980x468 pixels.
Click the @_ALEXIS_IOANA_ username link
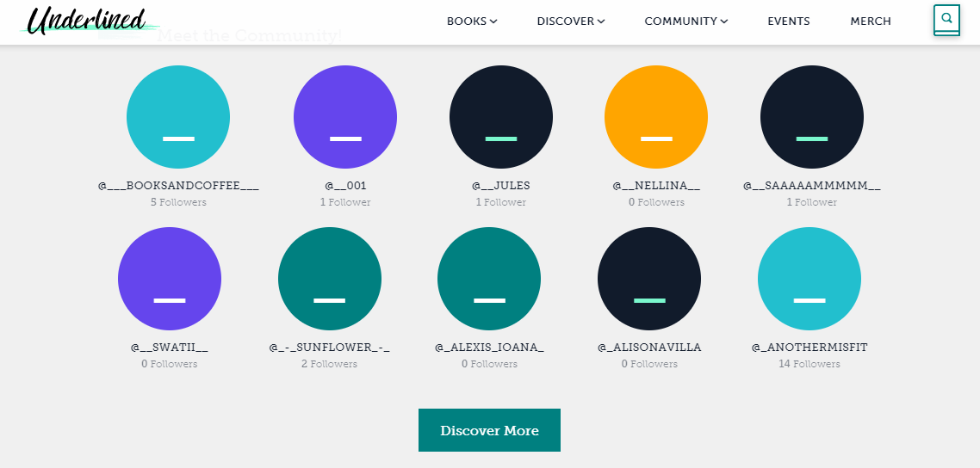[x=489, y=348]
